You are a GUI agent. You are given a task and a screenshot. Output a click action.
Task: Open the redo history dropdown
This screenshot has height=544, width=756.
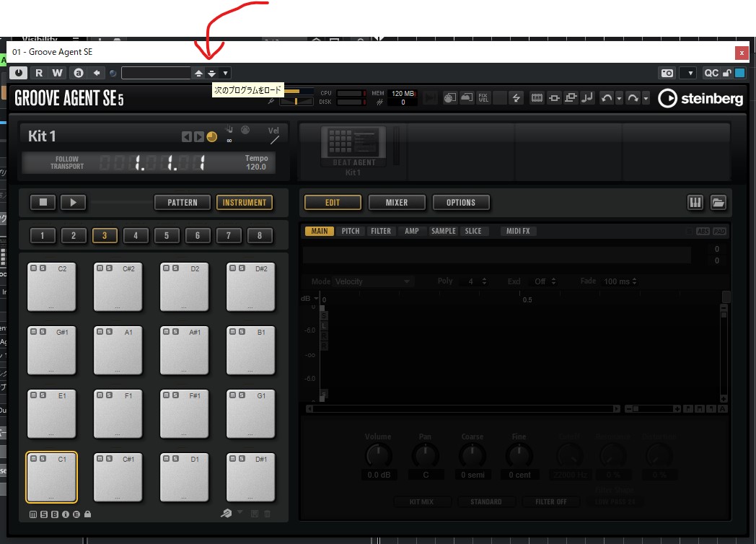(x=646, y=98)
